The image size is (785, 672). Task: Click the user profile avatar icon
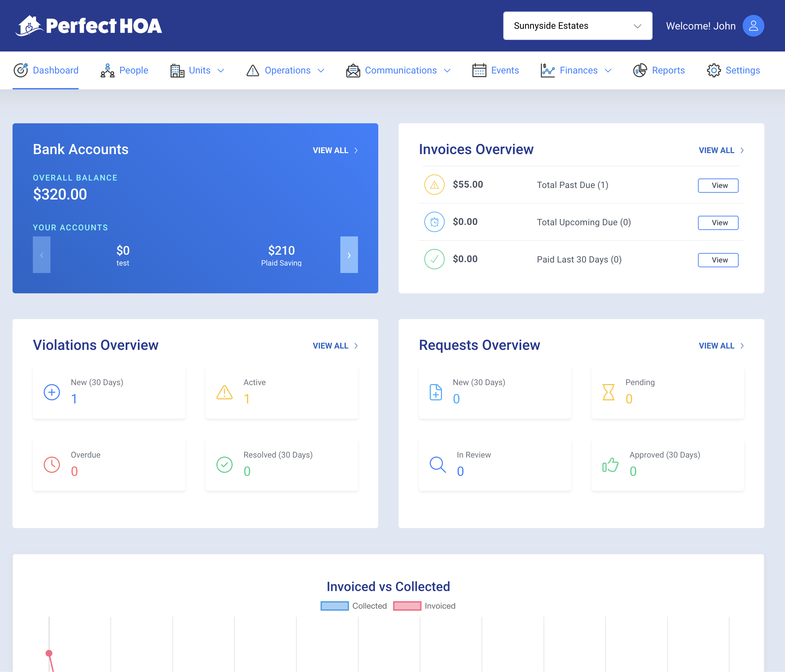click(x=753, y=26)
